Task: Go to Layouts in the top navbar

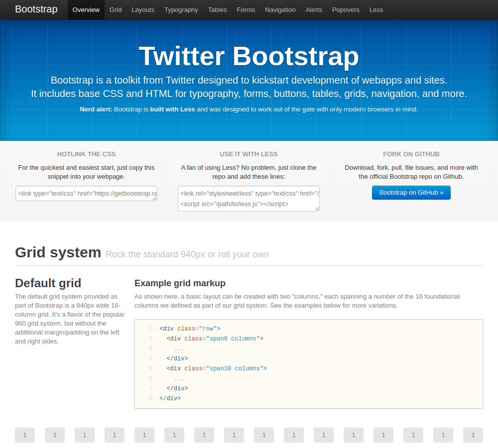Action: tap(143, 10)
